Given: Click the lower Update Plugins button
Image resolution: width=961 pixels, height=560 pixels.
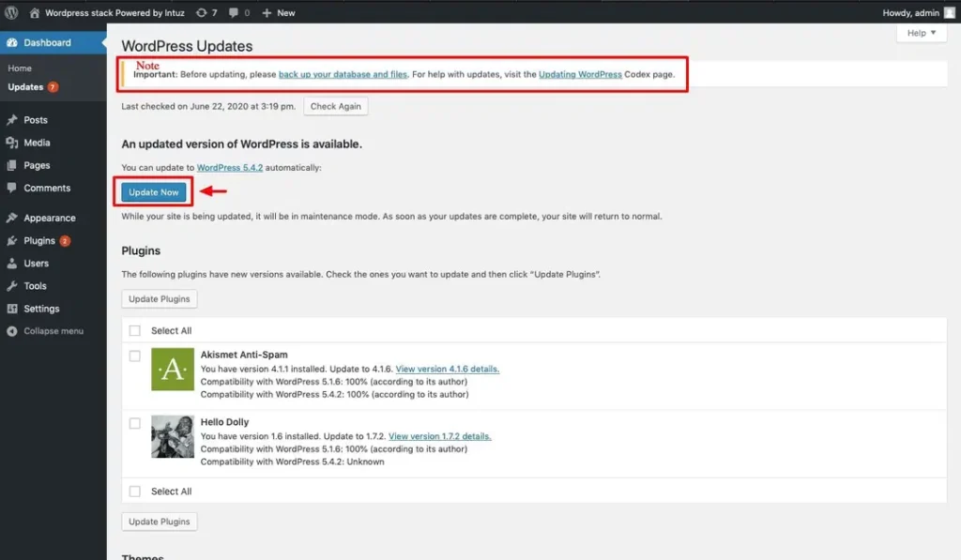Looking at the screenshot, I should point(160,522).
